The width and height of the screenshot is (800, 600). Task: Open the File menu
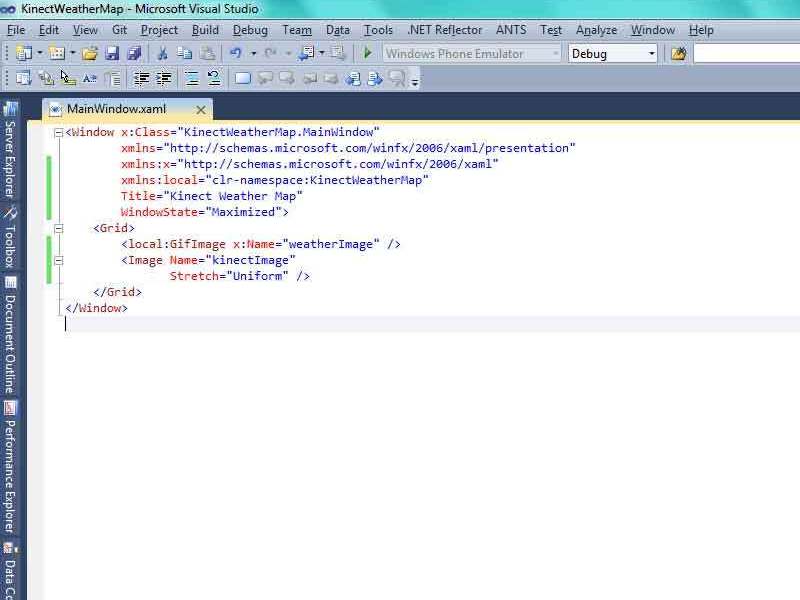(16, 30)
